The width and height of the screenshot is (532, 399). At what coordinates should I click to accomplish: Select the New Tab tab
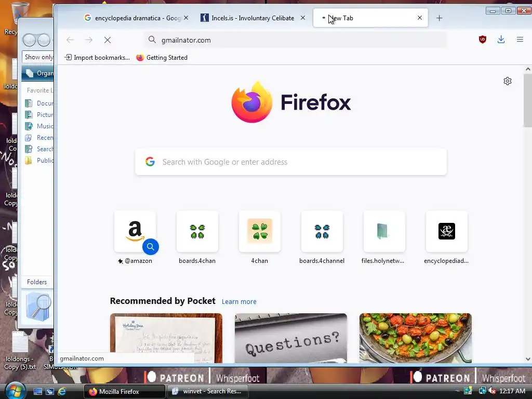point(370,18)
